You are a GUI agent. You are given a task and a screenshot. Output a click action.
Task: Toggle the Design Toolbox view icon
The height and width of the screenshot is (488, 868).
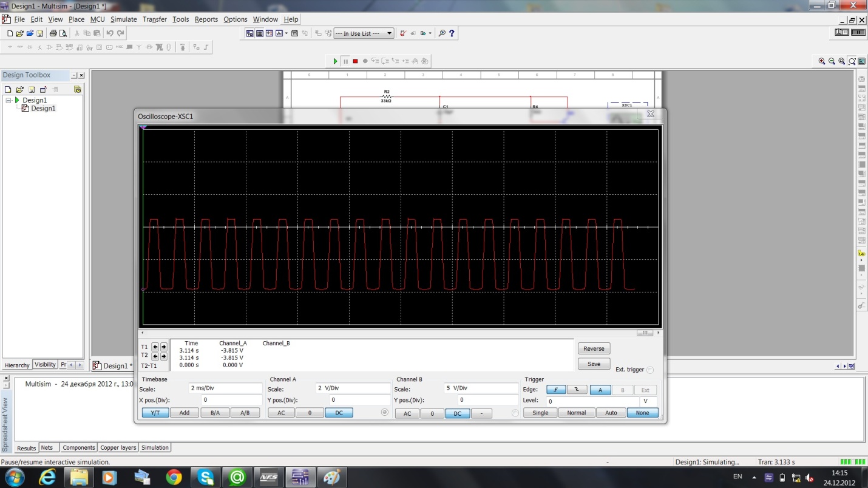pyautogui.click(x=249, y=33)
